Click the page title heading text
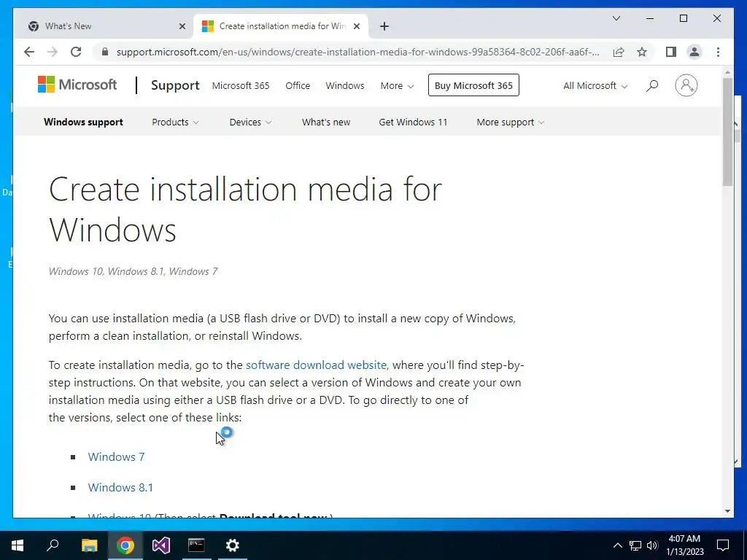 click(245, 209)
